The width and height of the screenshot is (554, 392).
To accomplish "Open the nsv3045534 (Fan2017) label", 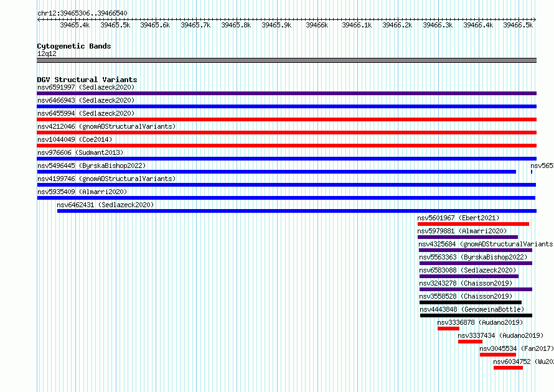I will pyautogui.click(x=517, y=348).
